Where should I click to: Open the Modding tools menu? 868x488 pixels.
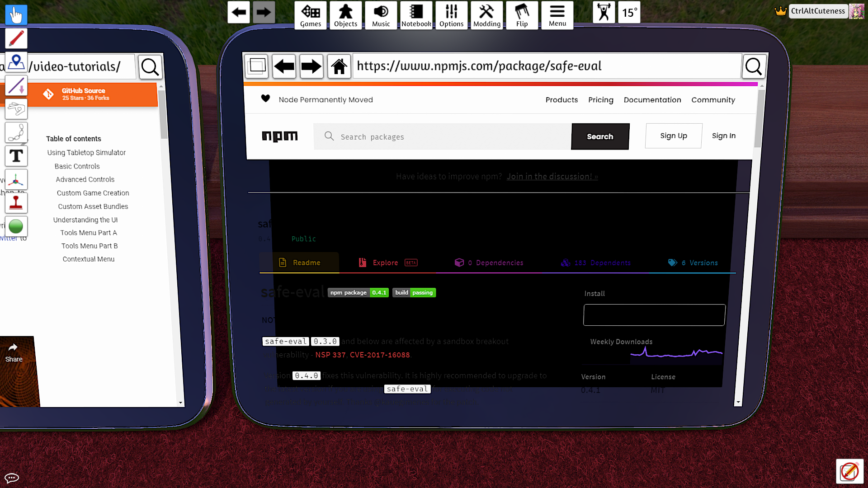[486, 15]
